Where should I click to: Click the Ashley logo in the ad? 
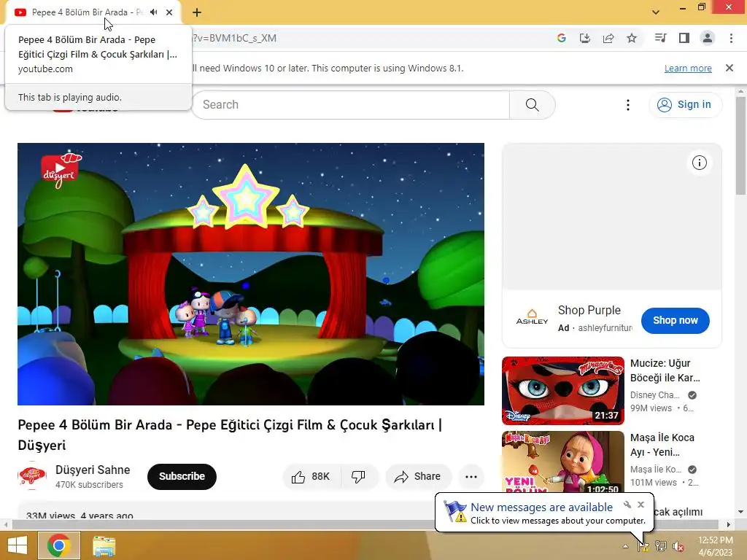coord(532,317)
